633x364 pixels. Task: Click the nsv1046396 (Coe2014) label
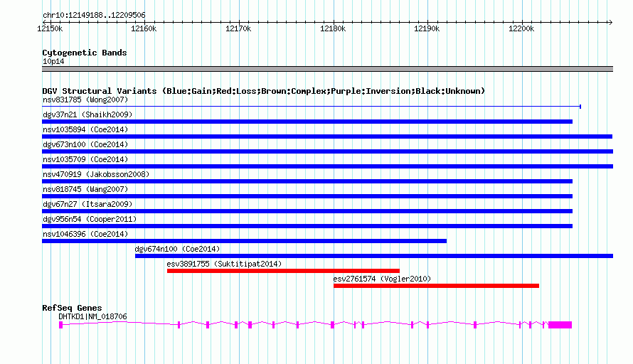[85, 234]
